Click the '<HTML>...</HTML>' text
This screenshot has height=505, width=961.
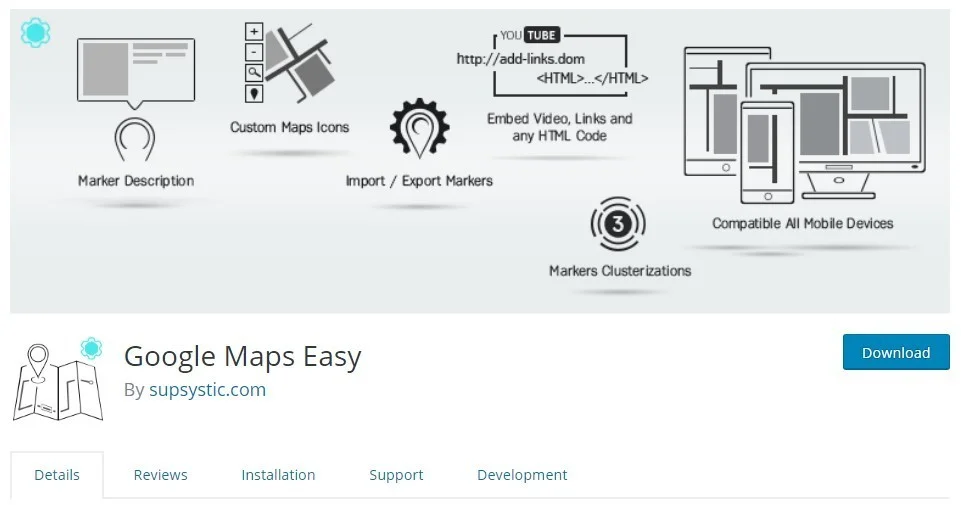tap(592, 78)
